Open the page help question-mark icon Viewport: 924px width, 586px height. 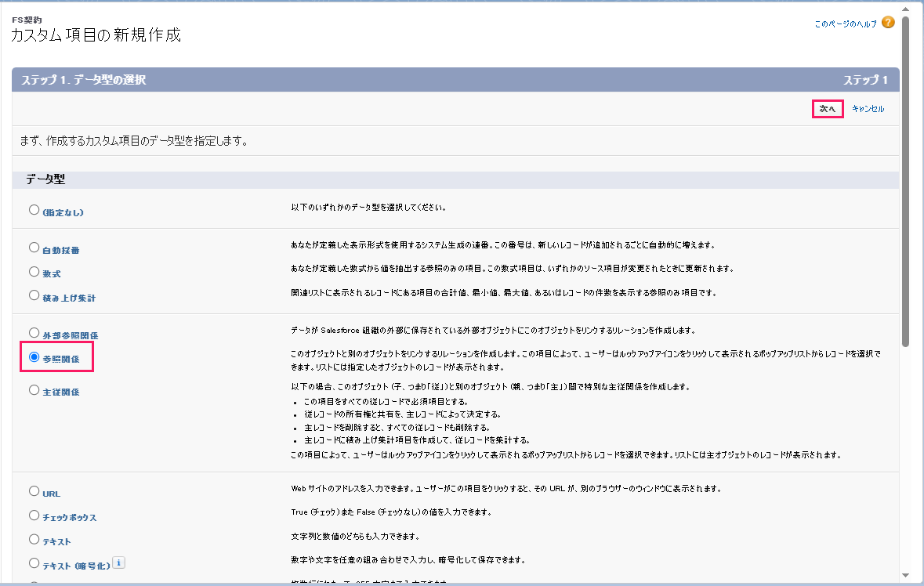888,23
